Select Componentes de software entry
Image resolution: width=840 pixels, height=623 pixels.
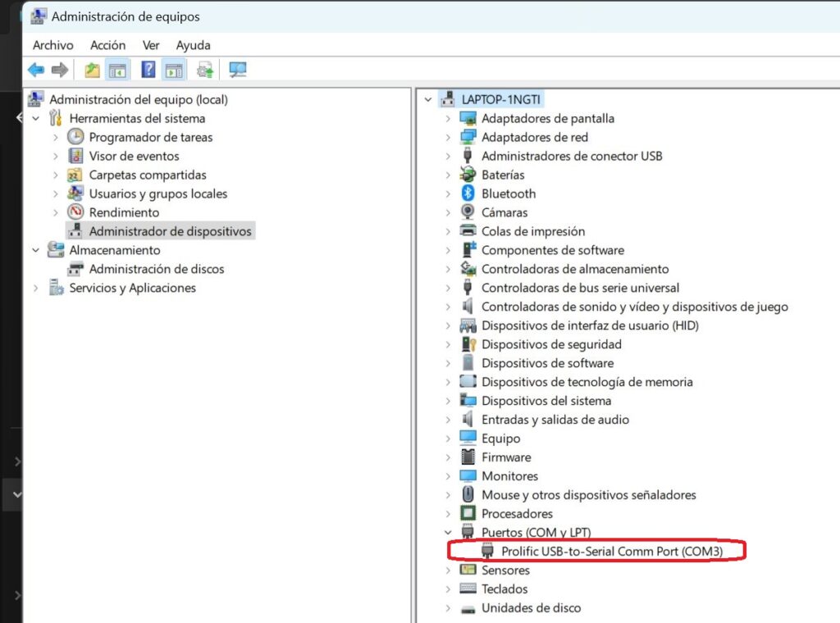(x=553, y=250)
